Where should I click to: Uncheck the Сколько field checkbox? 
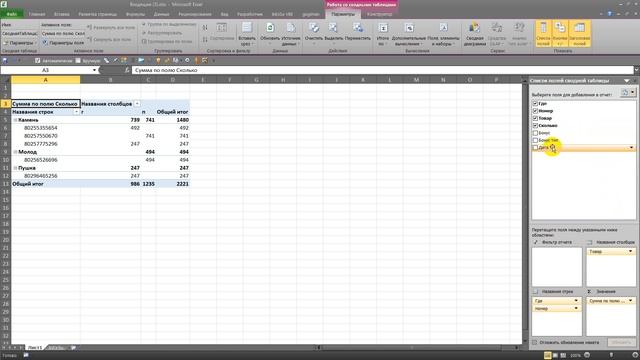(535, 126)
